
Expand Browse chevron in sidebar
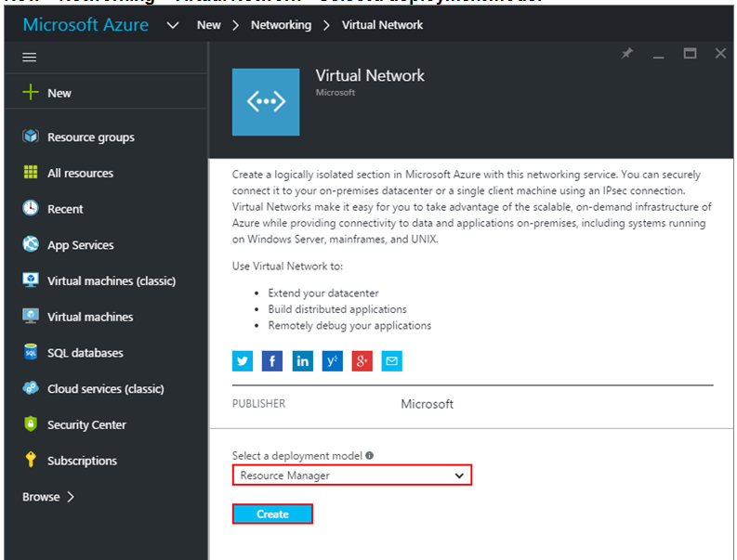click(71, 497)
